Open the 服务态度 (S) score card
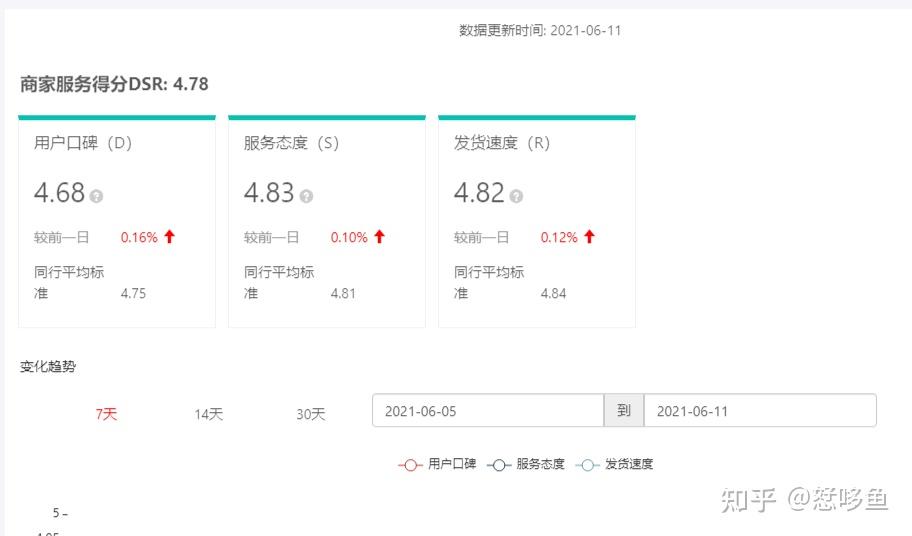Image resolution: width=912 pixels, height=536 pixels. (327, 221)
